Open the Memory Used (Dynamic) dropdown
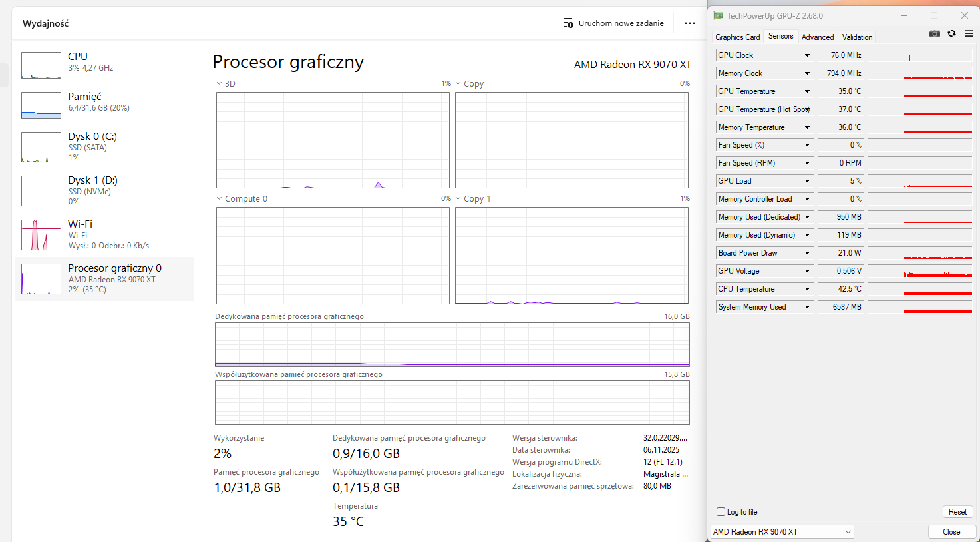This screenshot has width=980, height=542. [807, 235]
